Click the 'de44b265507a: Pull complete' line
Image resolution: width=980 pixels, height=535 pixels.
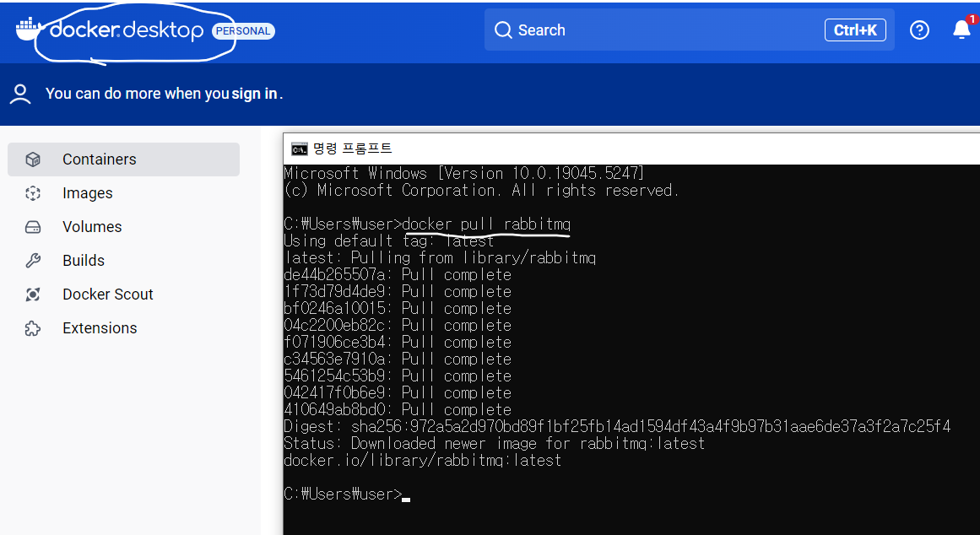tap(398, 274)
